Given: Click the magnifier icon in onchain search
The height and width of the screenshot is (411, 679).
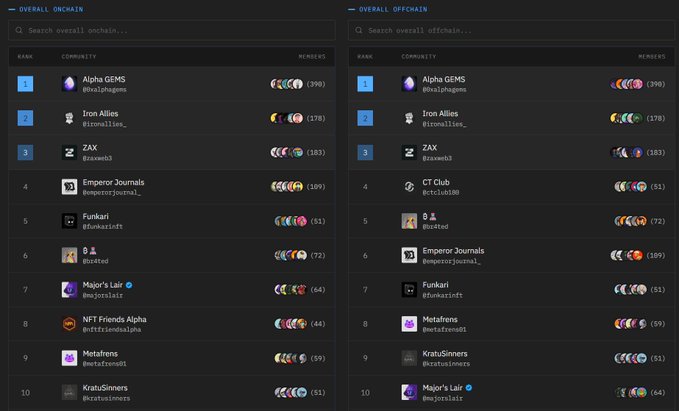Looking at the screenshot, I should (x=19, y=30).
